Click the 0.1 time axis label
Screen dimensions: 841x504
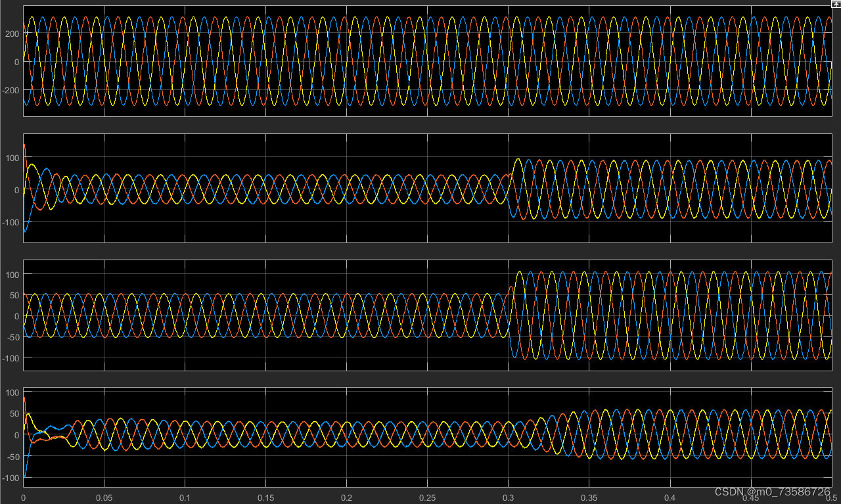(185, 498)
